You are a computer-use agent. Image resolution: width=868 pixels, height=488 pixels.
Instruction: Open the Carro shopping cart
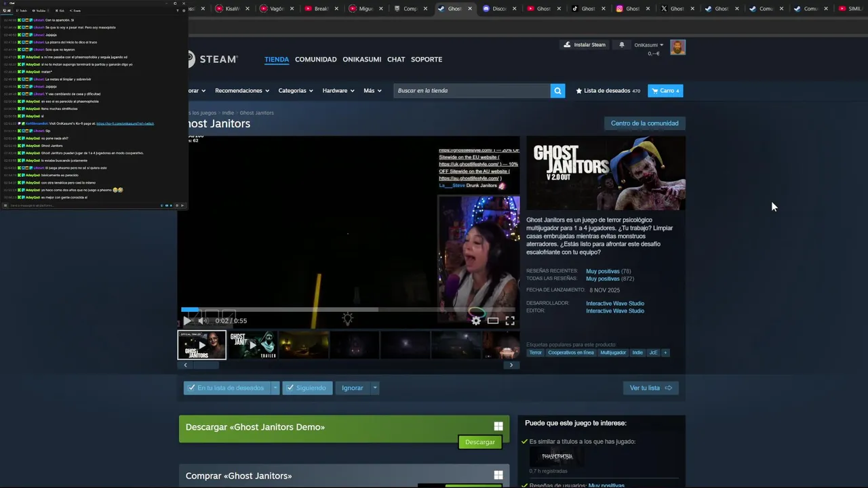coord(665,91)
